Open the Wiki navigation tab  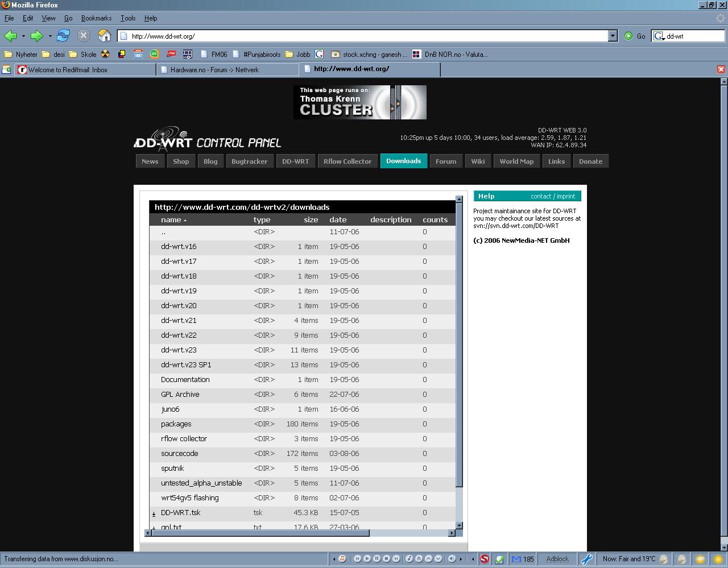tap(478, 161)
